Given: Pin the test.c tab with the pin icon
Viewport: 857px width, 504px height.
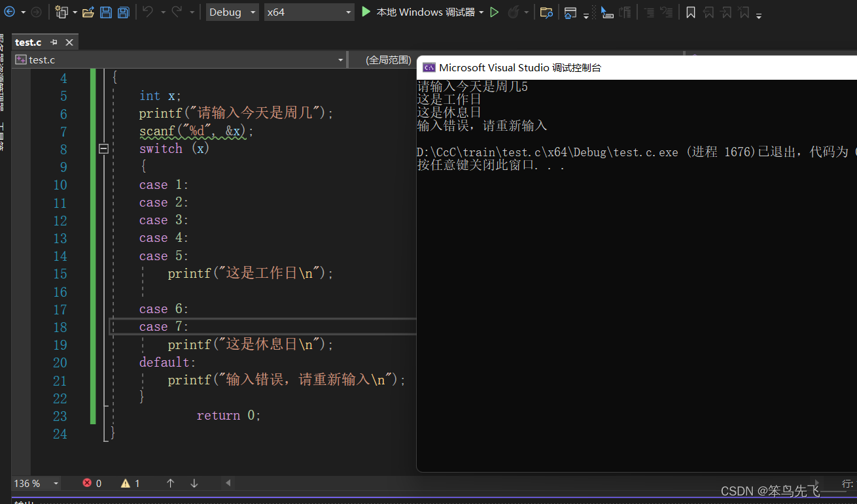Looking at the screenshot, I should click(54, 42).
